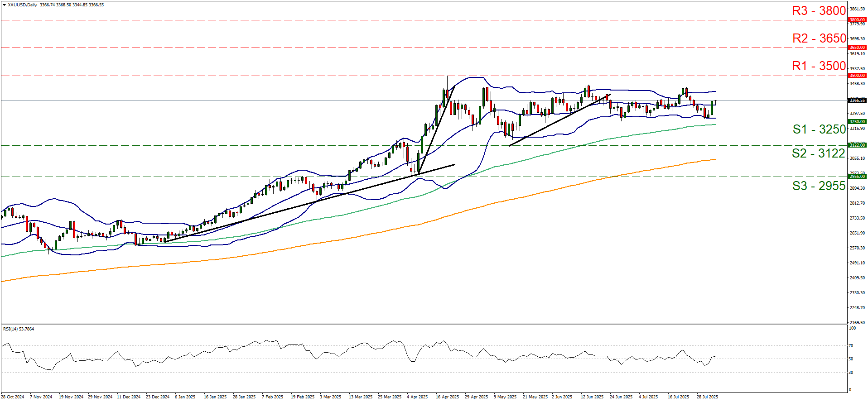Image resolution: width=868 pixels, height=402 pixels.
Task: Click the red 3500.00 price tag
Action: coord(857,76)
